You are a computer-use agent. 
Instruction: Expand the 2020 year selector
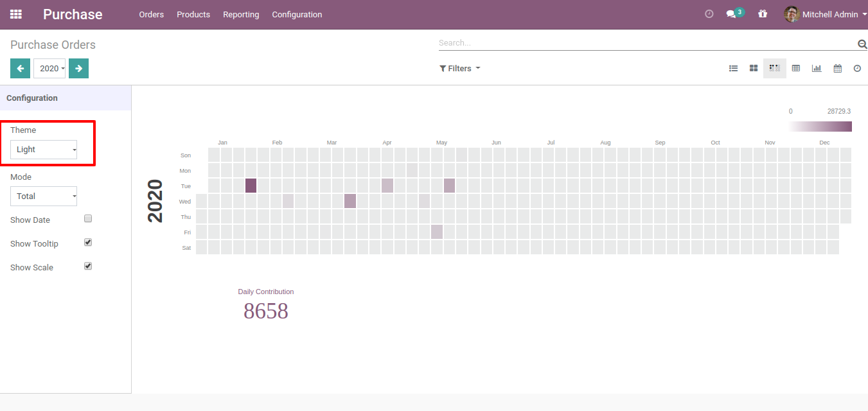(x=49, y=68)
